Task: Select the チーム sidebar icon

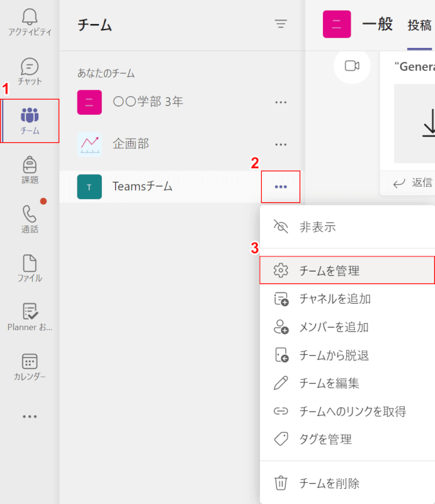Action: tap(30, 121)
